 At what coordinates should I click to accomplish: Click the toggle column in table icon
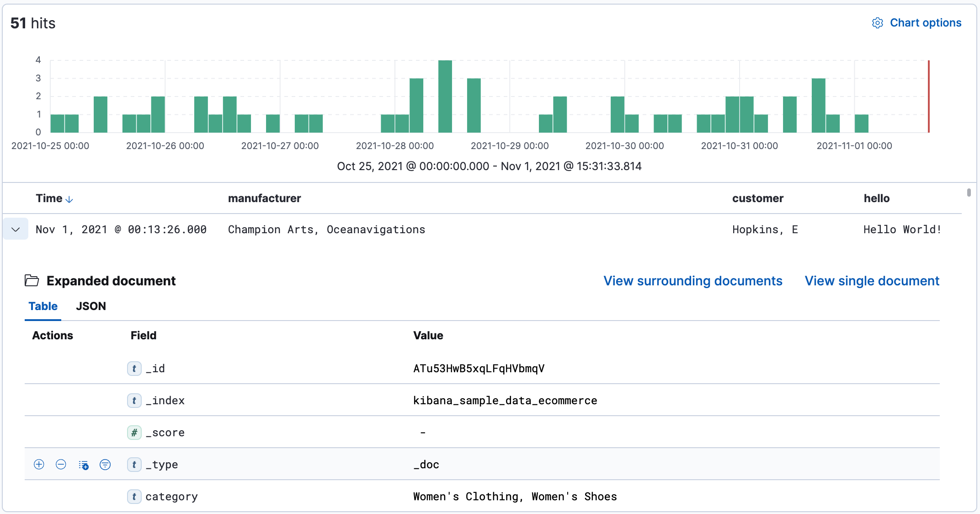point(84,464)
